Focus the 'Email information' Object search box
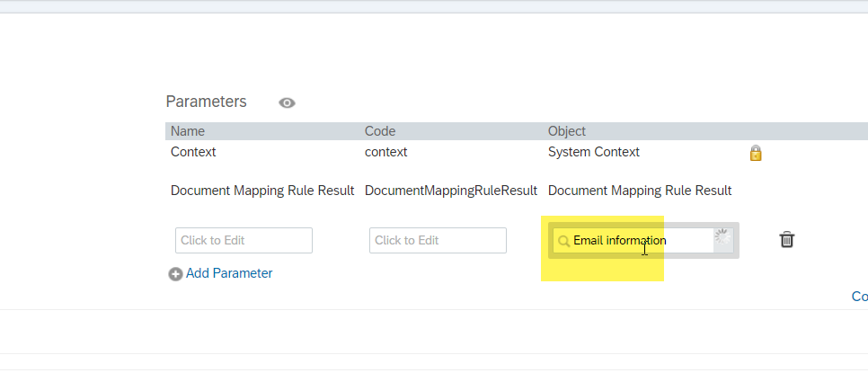The width and height of the screenshot is (868, 373). [633, 240]
